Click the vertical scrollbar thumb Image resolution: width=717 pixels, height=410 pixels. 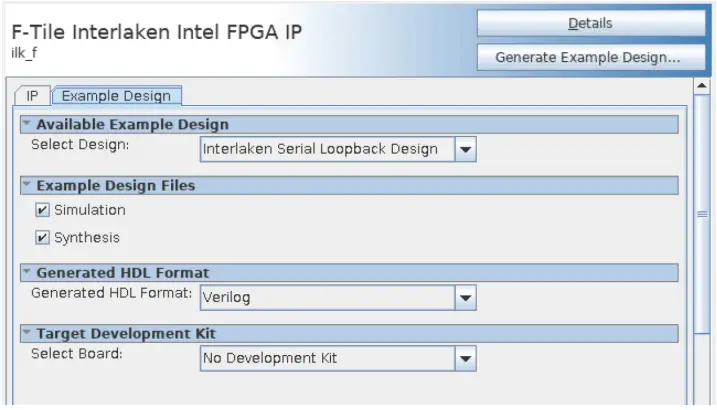[x=701, y=214]
